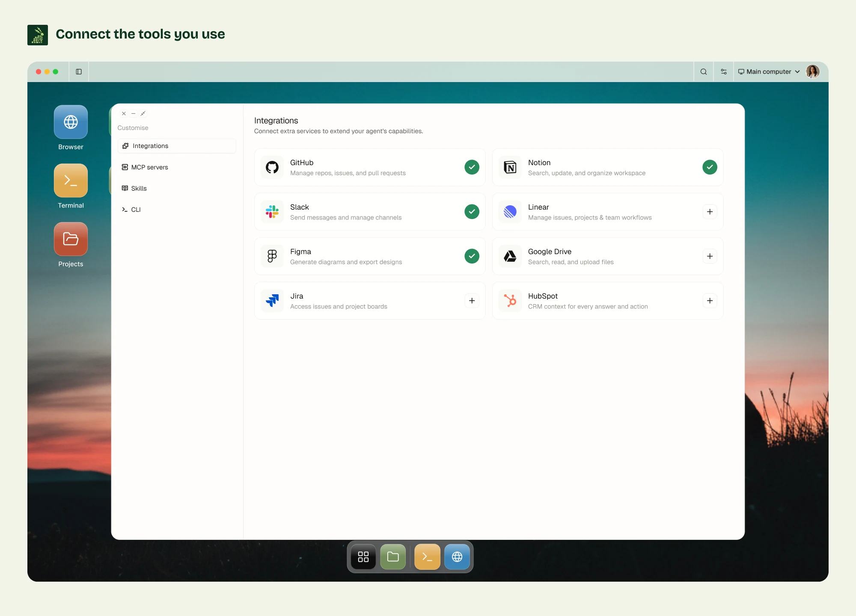Click the Jira logo icon
This screenshot has height=616, width=856.
point(272,301)
